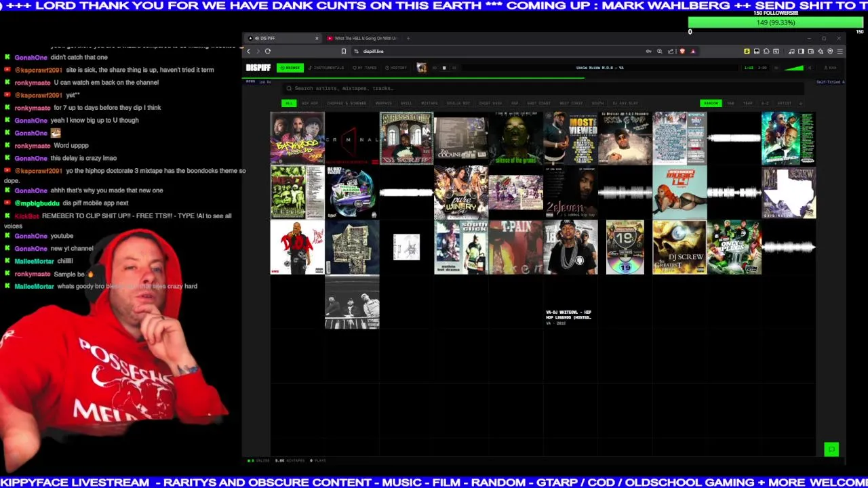
Task: Open the DJ Screw Greatest cover with skull
Action: [679, 247]
